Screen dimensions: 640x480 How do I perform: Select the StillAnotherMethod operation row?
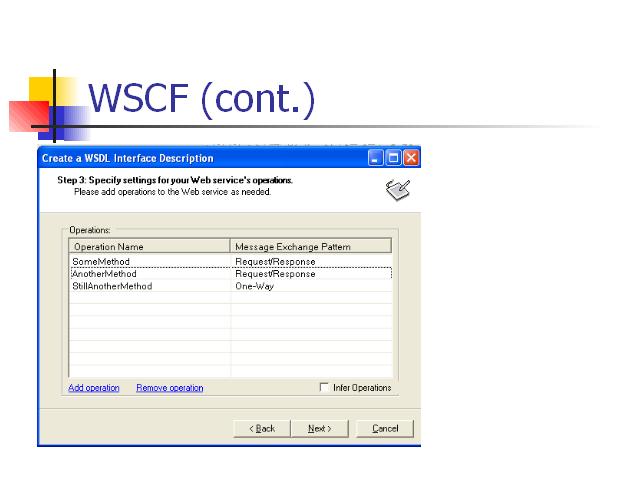[x=231, y=286]
